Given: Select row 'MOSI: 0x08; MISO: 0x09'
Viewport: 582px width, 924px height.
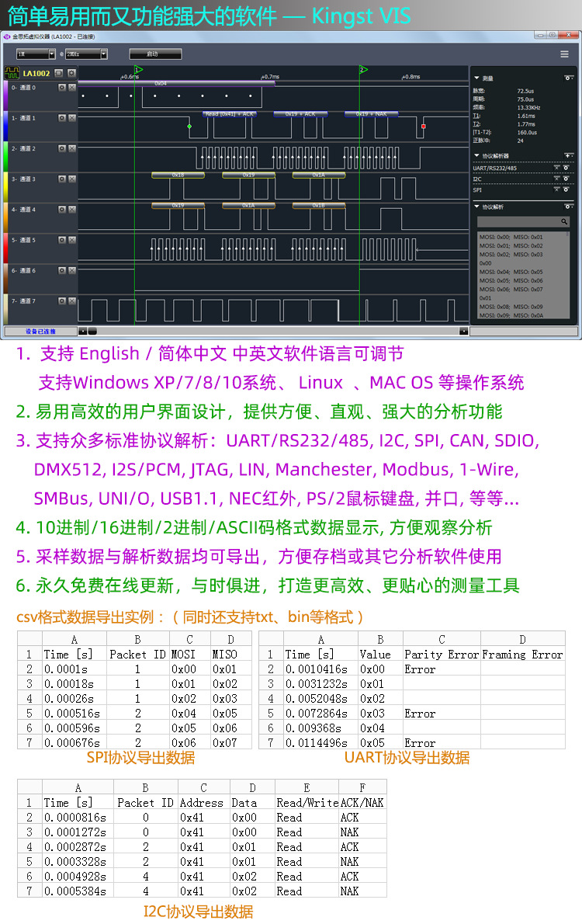Looking at the screenshot, I should click(511, 307).
